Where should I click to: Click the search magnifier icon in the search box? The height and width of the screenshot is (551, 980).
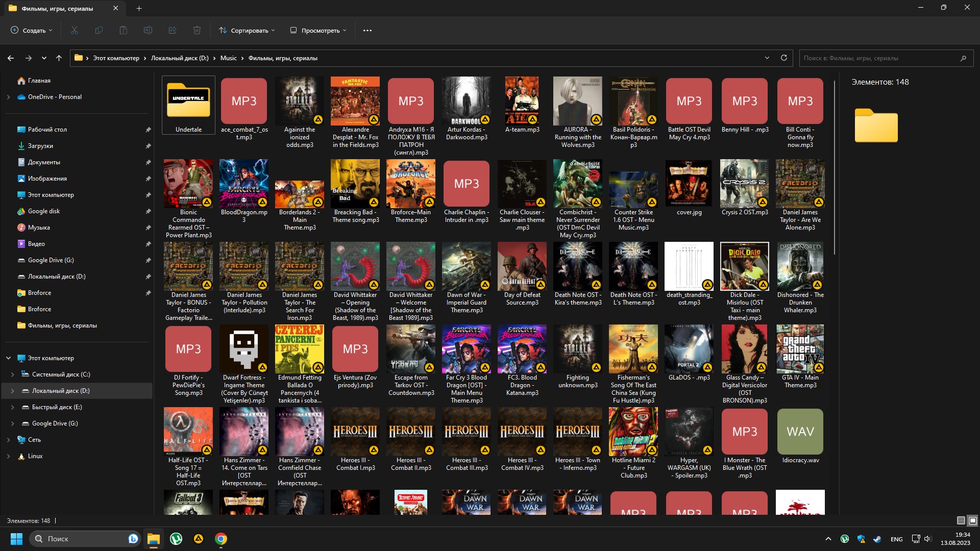[x=963, y=58]
